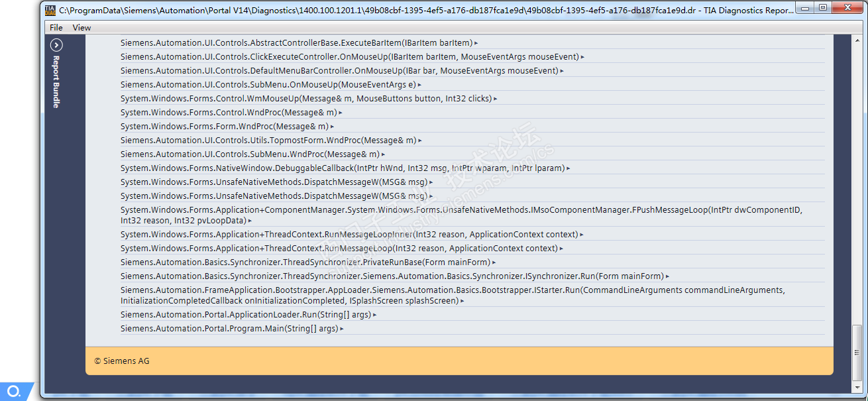The image size is (868, 401).
Task: Expand the ClickExecuteController.OnMouseUp stack frame
Action: tap(582, 57)
